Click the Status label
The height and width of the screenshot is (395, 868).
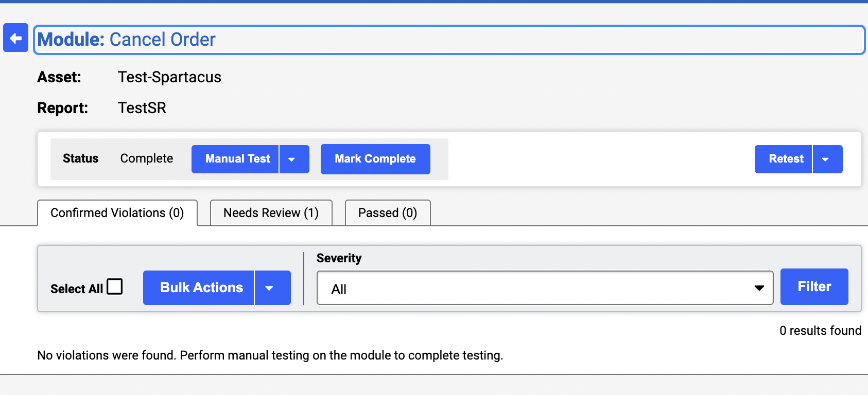pyautogui.click(x=80, y=158)
